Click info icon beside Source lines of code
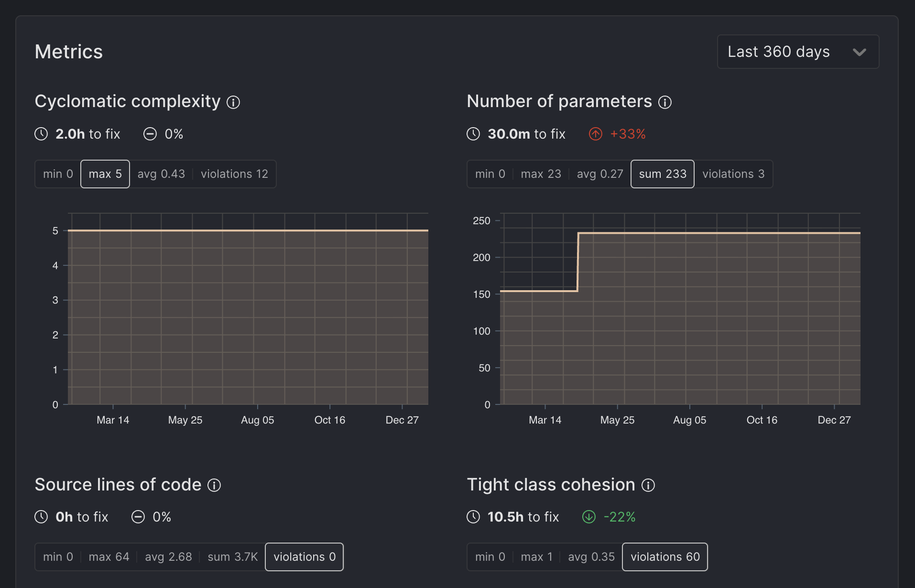 coord(214,486)
